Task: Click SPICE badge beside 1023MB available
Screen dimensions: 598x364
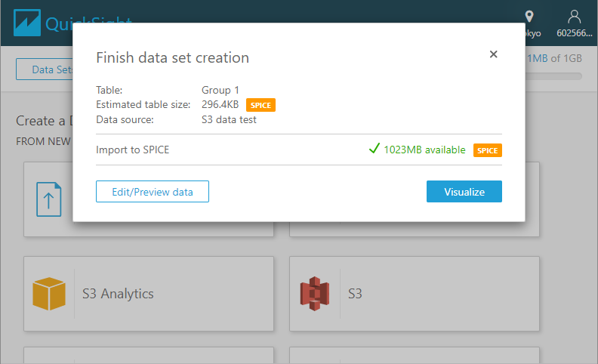Action: pos(488,150)
